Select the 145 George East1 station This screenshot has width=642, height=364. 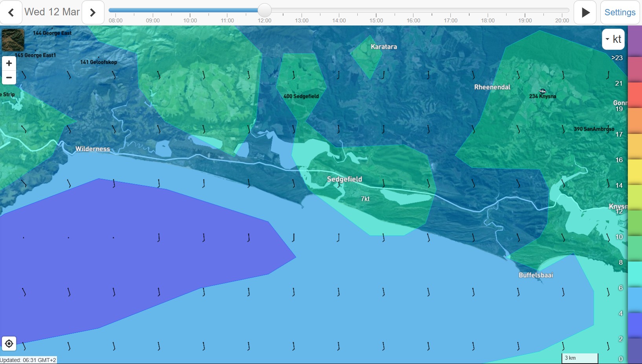[x=35, y=55]
